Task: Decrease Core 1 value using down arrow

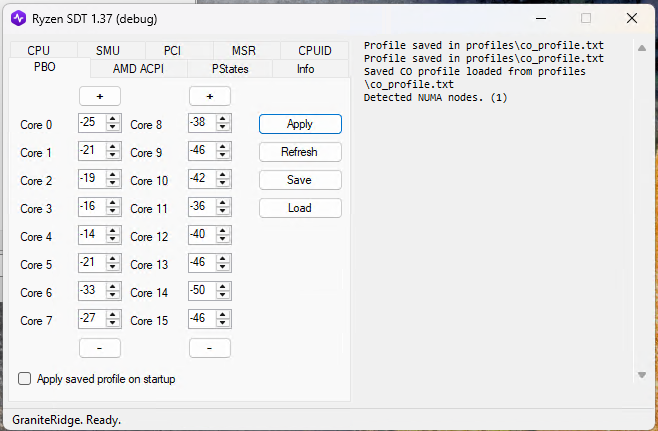Action: tap(112, 155)
